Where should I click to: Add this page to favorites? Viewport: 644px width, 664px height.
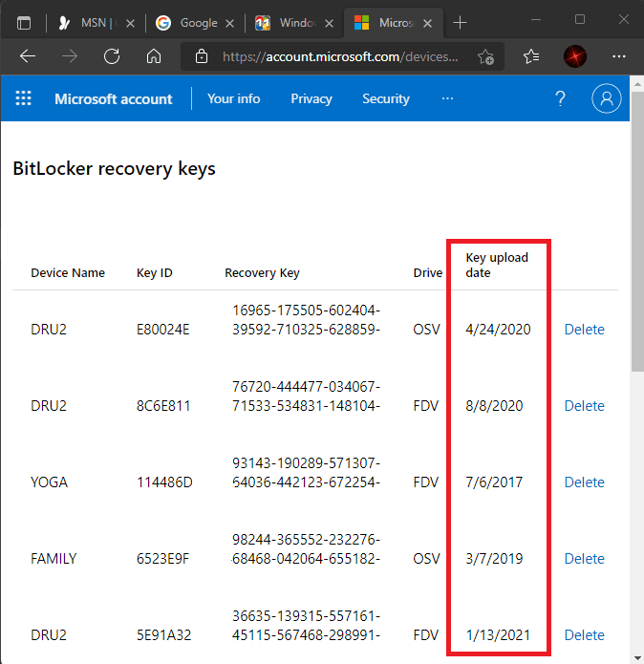(485, 56)
